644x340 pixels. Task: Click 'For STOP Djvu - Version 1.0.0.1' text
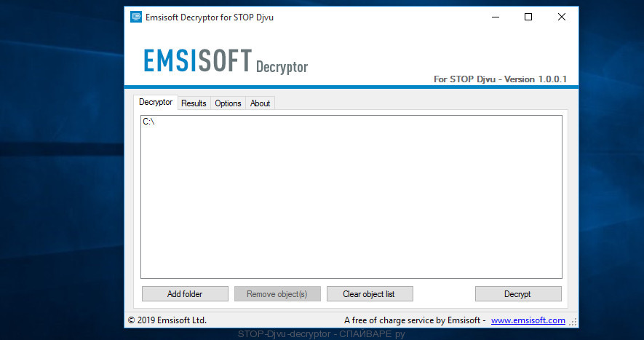(500, 79)
